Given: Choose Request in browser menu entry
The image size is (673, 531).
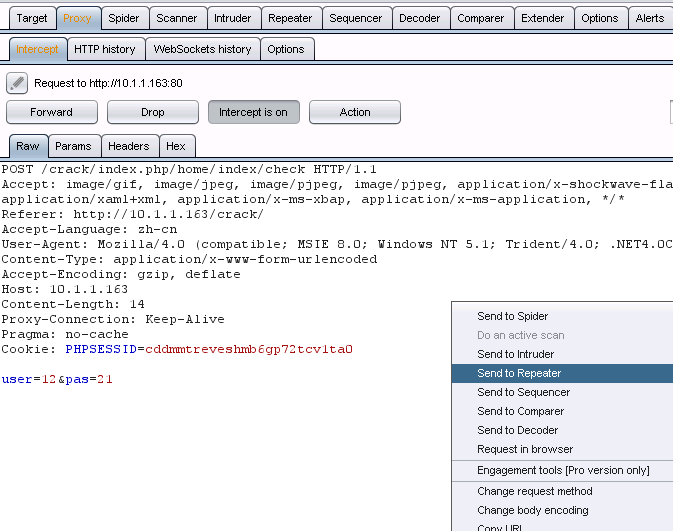Looking at the screenshot, I should click(562, 449).
